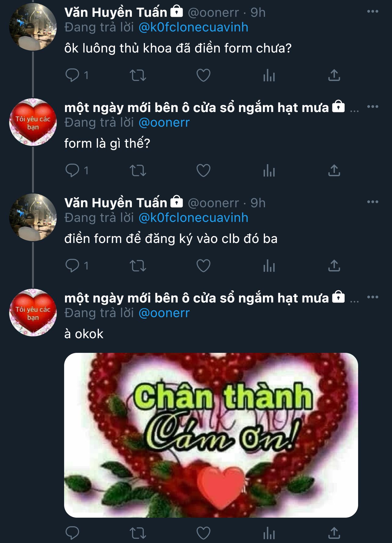Open more options on the first tweet

point(373,12)
